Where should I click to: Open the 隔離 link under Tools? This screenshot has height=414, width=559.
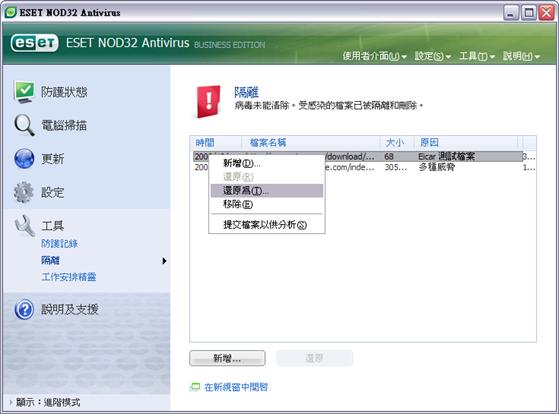tap(50, 260)
